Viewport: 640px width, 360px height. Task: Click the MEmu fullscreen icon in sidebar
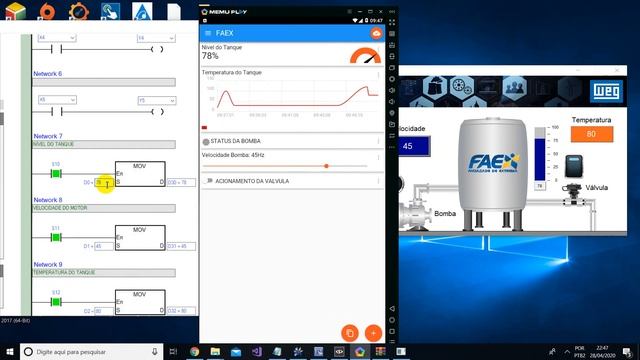tap(392, 22)
